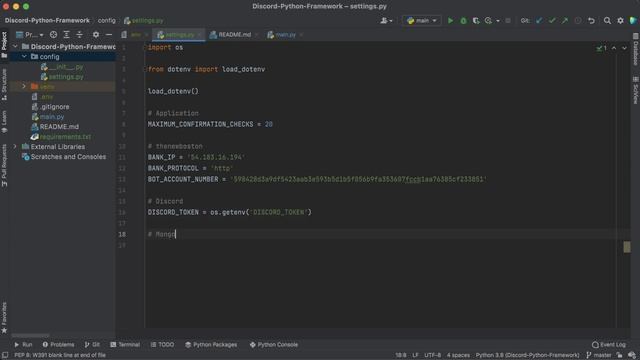
Task: Open the Database tool window
Action: (636, 49)
